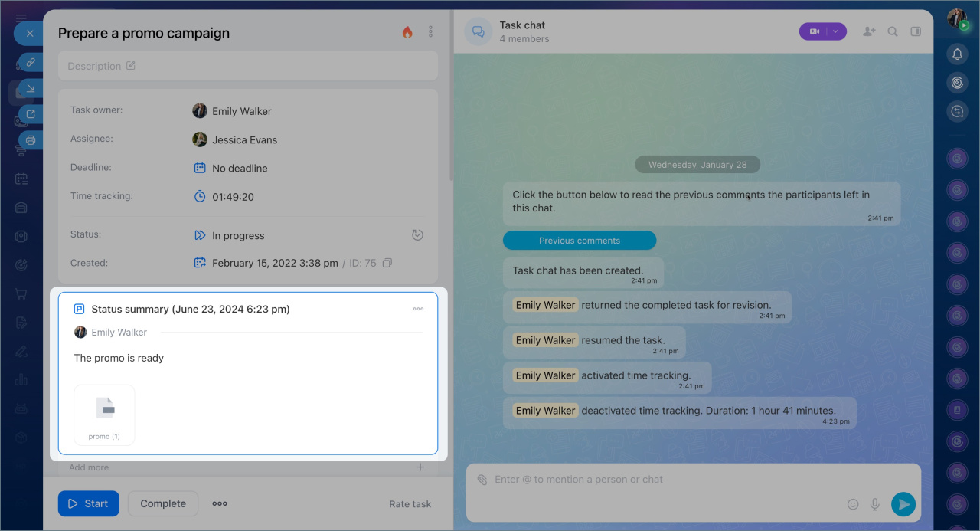The image size is (980, 531).
Task: Click the Complete button
Action: tap(163, 503)
